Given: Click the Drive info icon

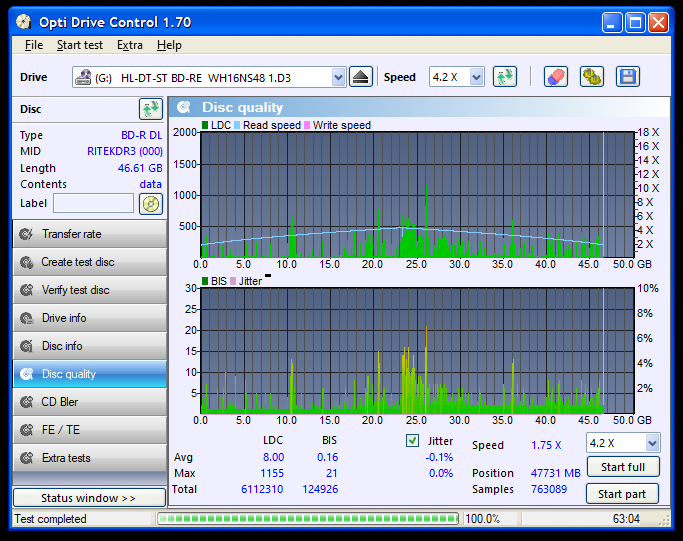Looking at the screenshot, I should point(27,318).
